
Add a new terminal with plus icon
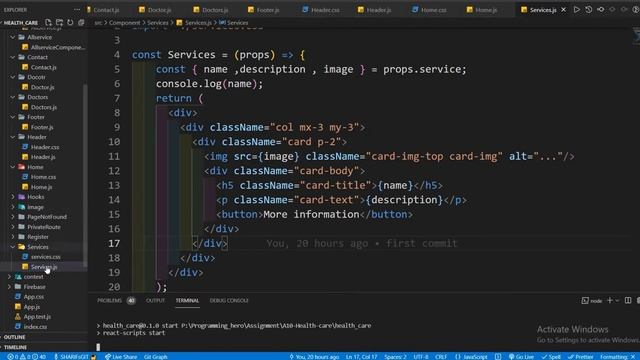pyautogui.click(x=609, y=300)
